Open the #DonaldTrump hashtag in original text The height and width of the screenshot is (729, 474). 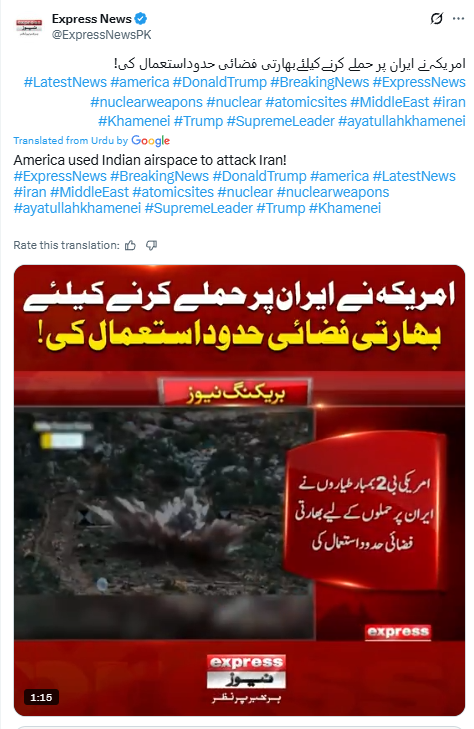pos(220,82)
